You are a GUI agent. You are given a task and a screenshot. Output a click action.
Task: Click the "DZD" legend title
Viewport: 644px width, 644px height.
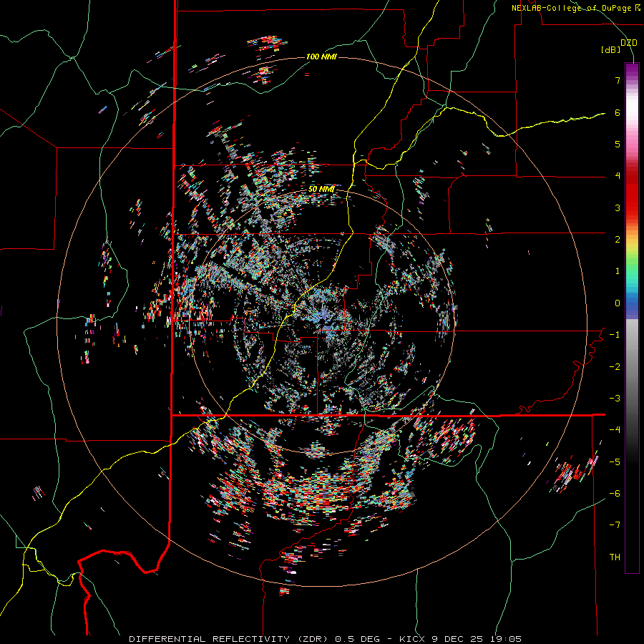pos(629,43)
